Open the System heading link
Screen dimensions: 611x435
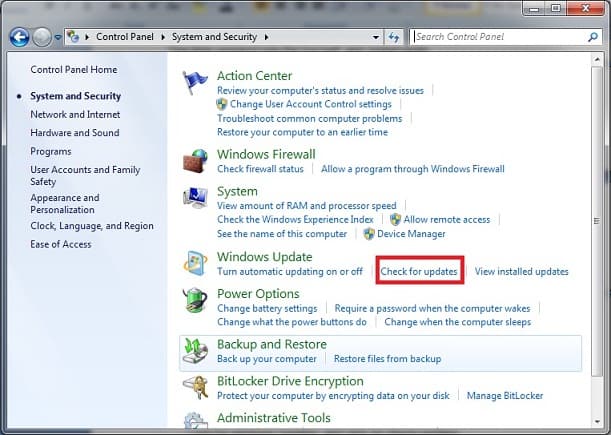point(237,191)
